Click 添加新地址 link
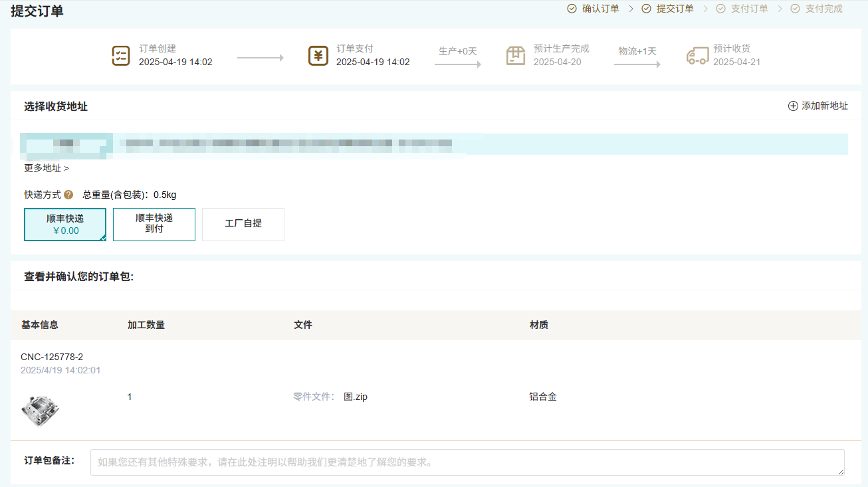The image size is (868, 487). [825, 106]
